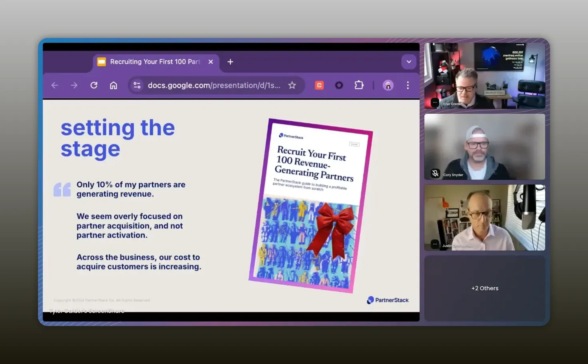Open more options on Tyler Calder's video tile
Viewport: 588px width, 364px height.
tap(435, 102)
